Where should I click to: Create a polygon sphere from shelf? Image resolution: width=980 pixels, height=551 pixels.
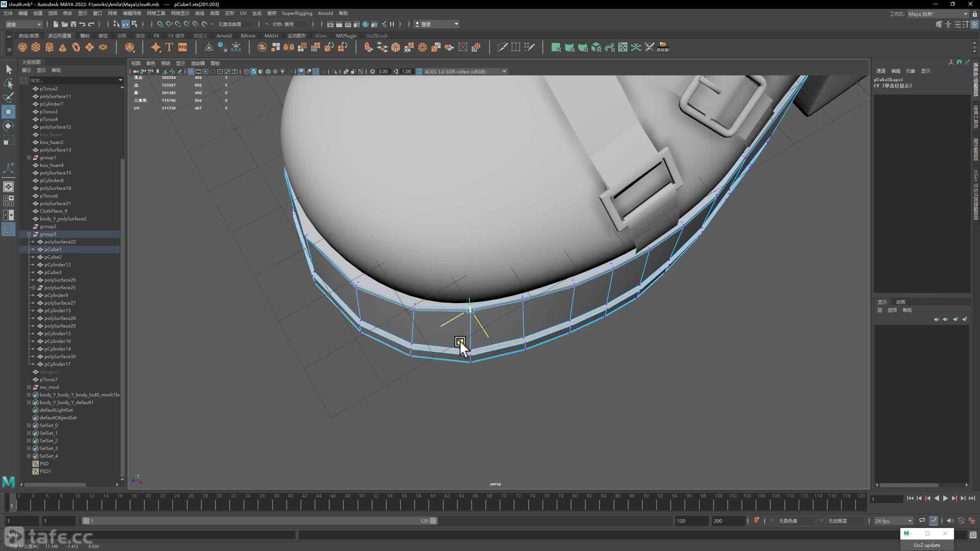coord(23,47)
